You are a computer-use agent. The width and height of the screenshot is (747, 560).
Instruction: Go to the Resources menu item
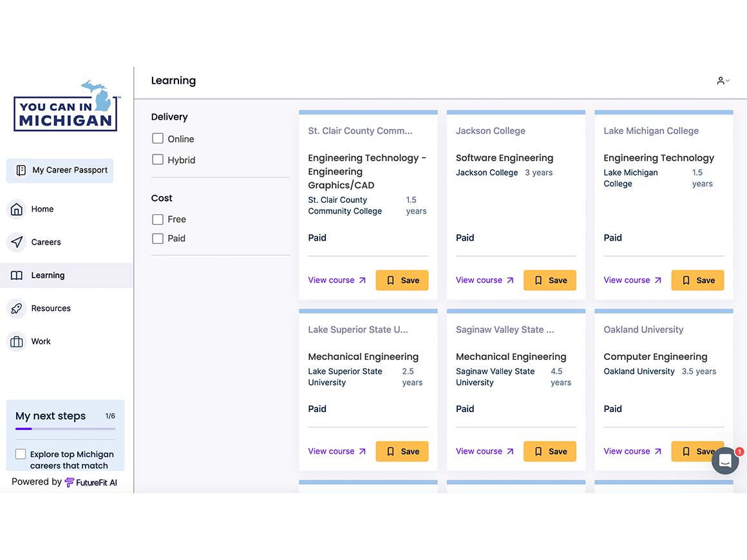(x=51, y=308)
